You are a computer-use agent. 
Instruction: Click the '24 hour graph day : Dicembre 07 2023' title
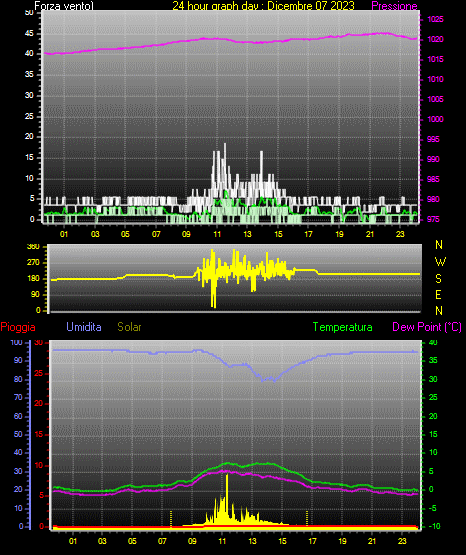pos(263,6)
